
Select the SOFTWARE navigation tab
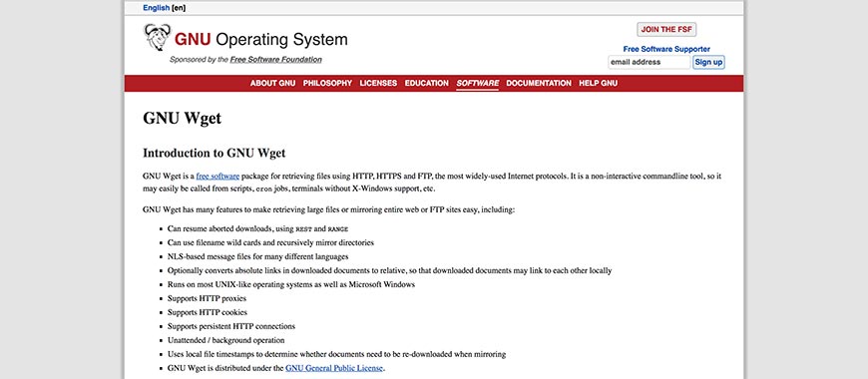[x=477, y=83]
